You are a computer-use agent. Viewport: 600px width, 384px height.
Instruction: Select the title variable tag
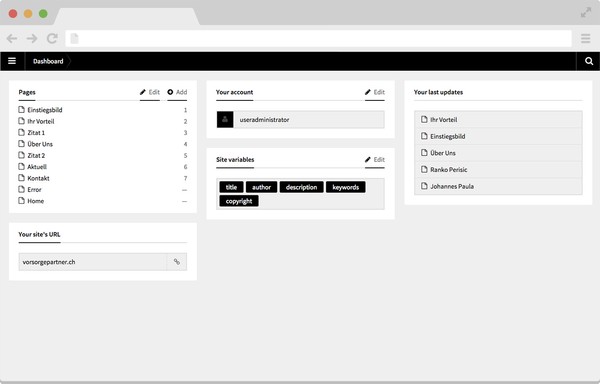(x=231, y=187)
